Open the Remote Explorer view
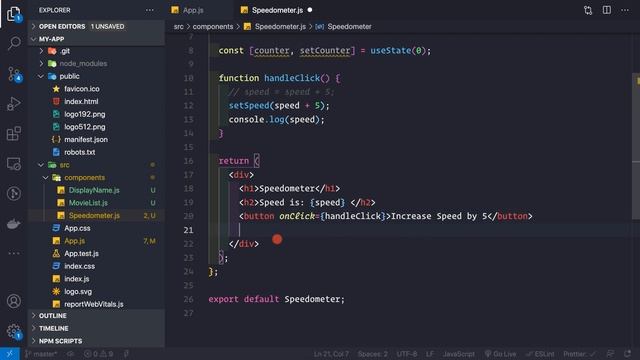640x360 pixels. (14, 164)
